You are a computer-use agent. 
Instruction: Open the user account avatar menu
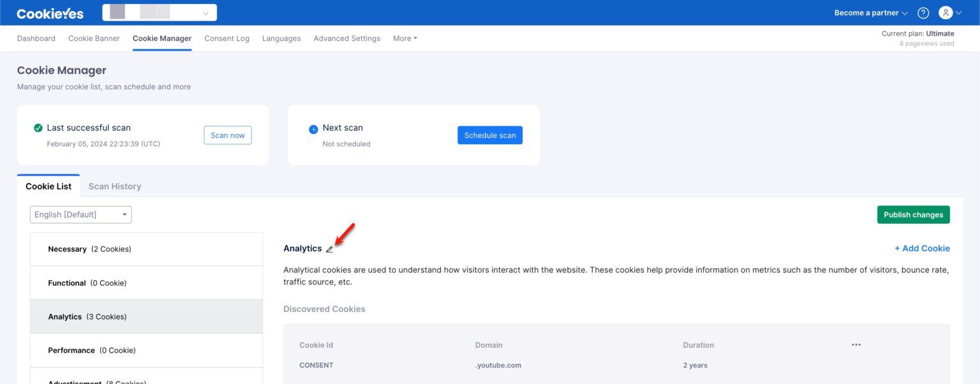[x=949, y=13]
